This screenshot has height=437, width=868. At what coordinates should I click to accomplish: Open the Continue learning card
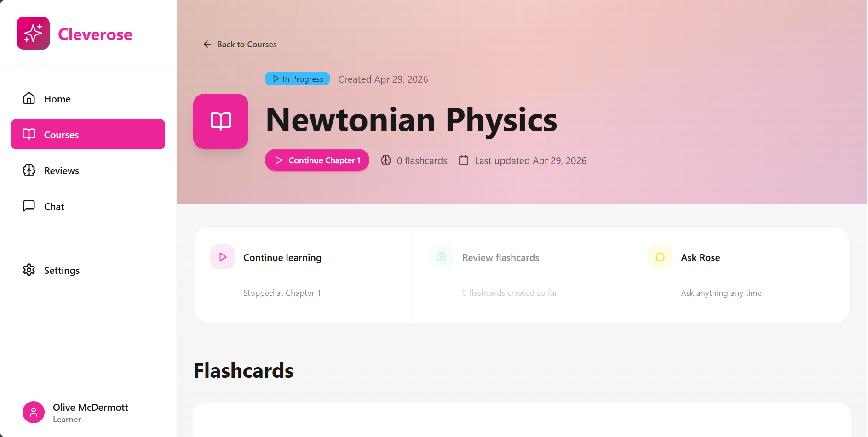point(303,275)
